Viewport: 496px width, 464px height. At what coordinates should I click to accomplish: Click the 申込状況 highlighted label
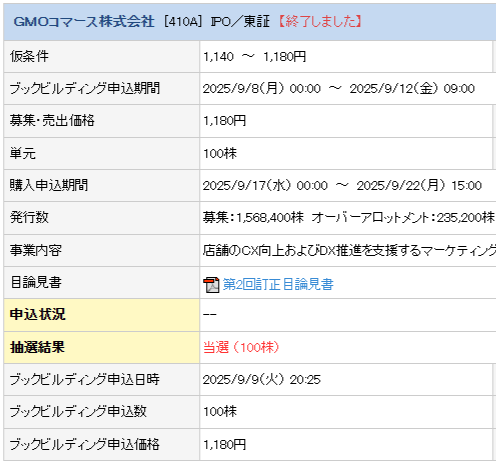[x=38, y=314]
